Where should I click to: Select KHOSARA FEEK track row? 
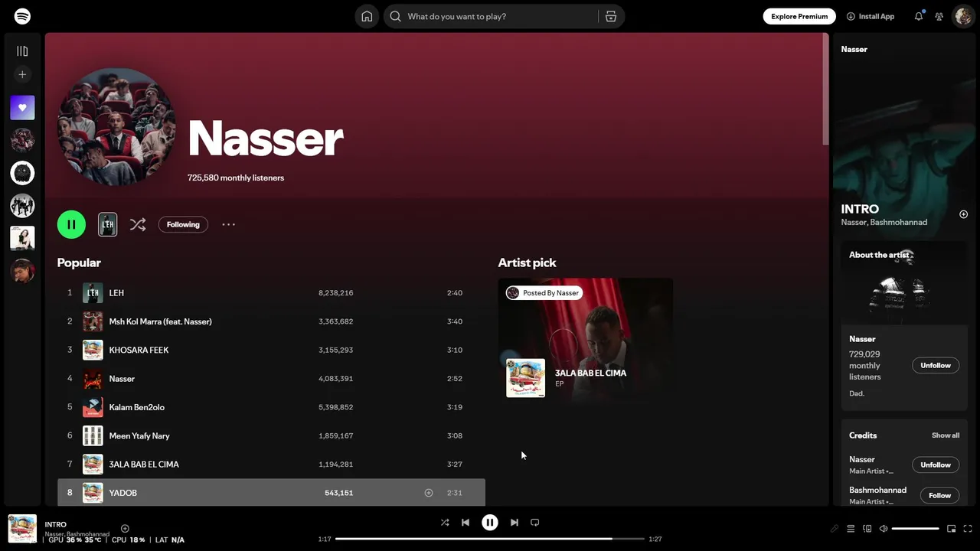point(271,350)
